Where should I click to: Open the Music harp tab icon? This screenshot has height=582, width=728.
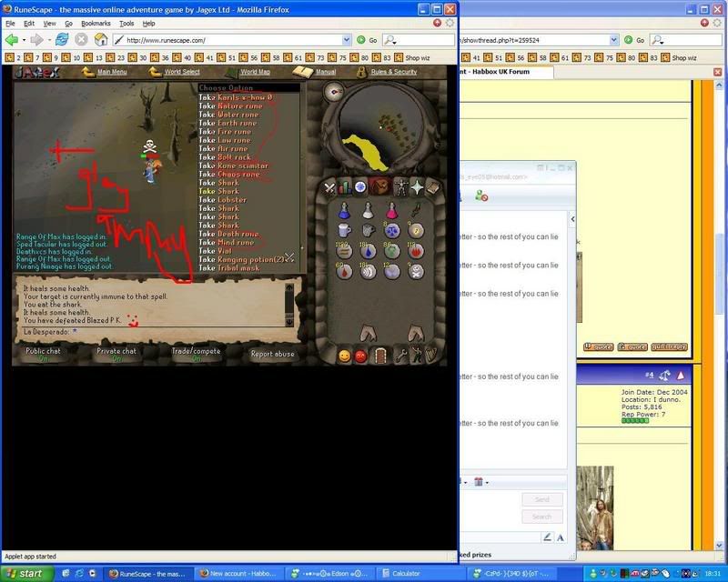[x=431, y=355]
